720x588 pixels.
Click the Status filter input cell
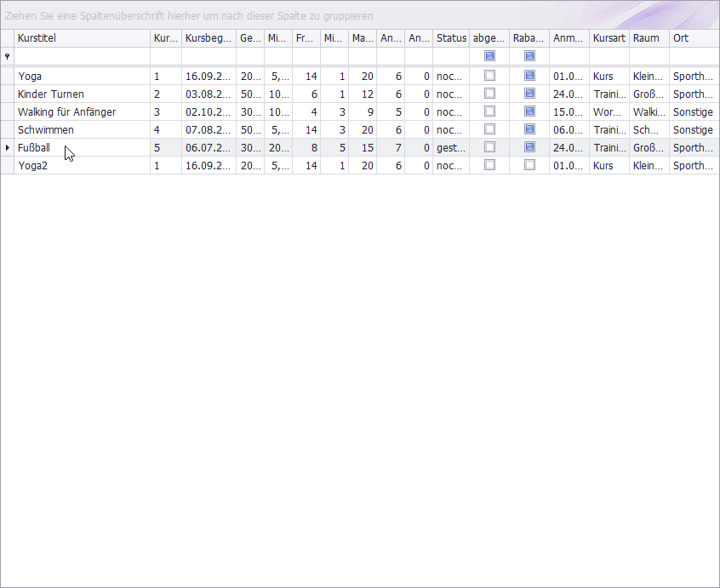[x=451, y=56]
